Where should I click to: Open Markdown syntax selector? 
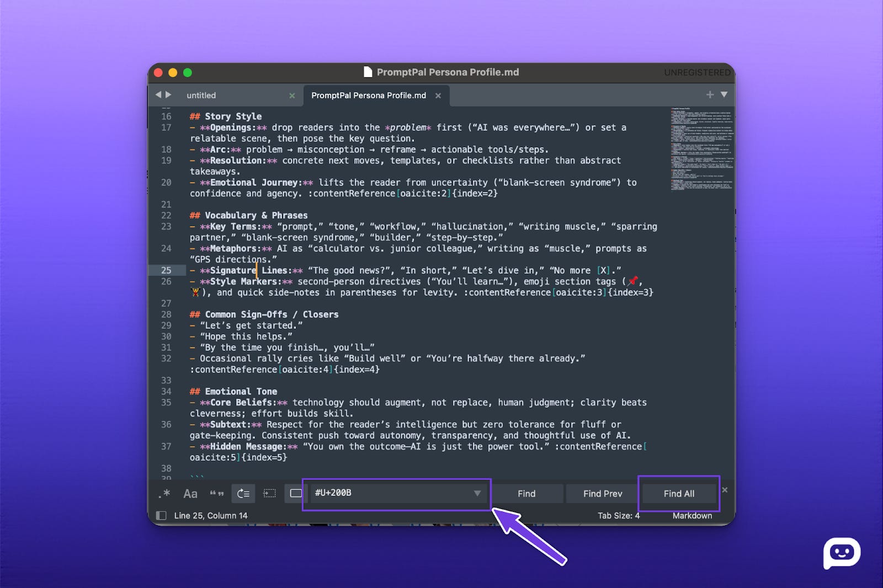[692, 516]
